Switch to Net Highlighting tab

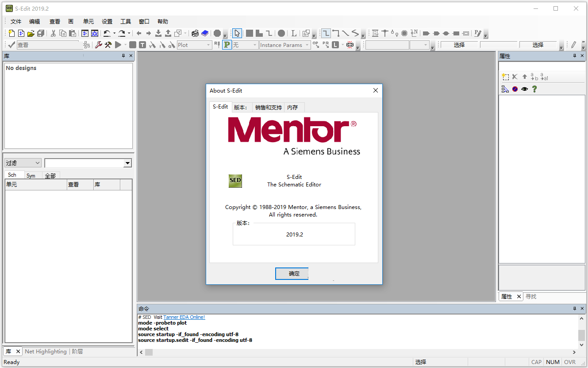tap(46, 352)
